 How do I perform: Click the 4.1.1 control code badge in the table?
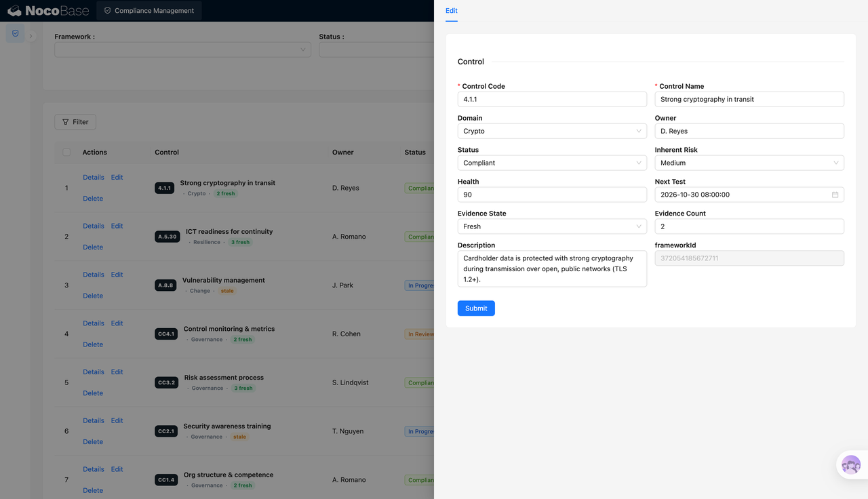(x=165, y=188)
